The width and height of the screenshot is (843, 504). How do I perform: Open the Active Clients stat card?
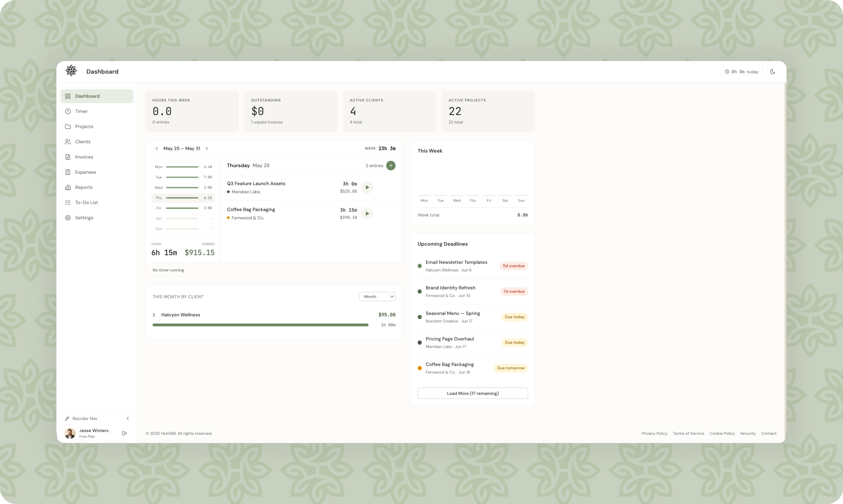[390, 111]
